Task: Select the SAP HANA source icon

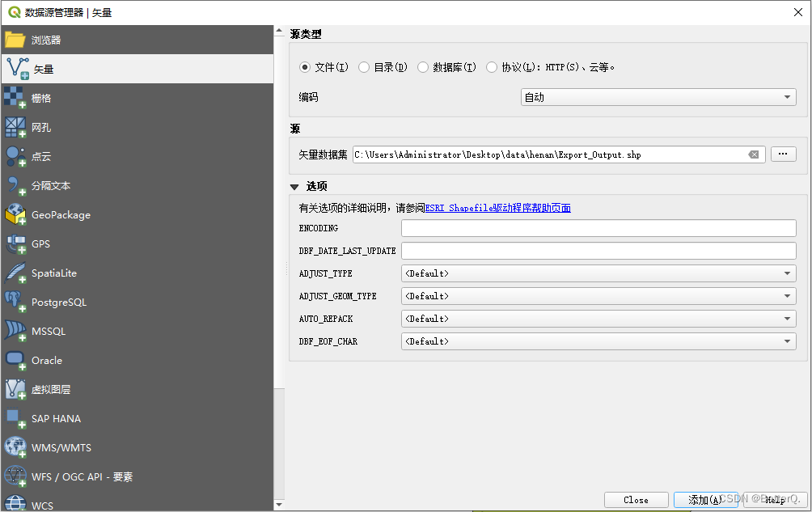Action: (x=15, y=418)
